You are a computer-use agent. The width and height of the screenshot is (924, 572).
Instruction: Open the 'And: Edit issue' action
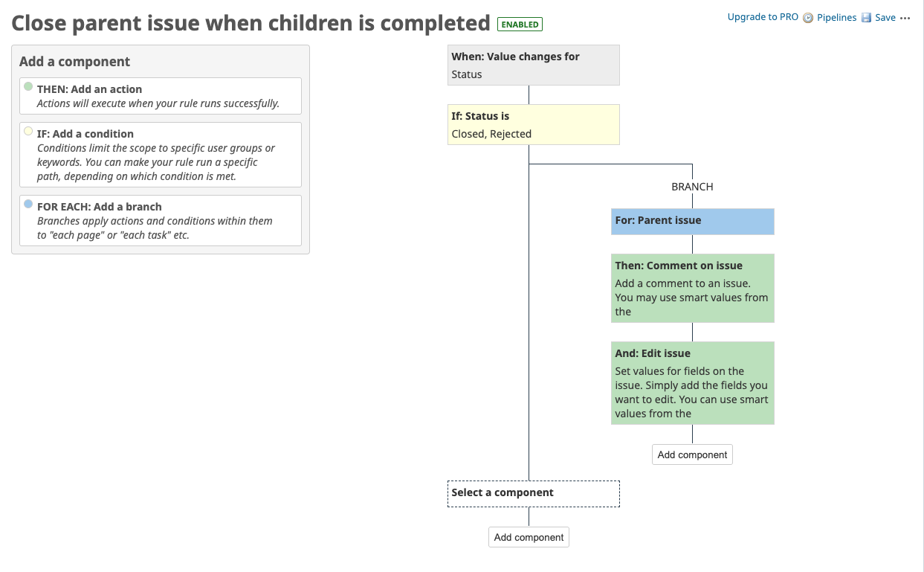pos(692,383)
